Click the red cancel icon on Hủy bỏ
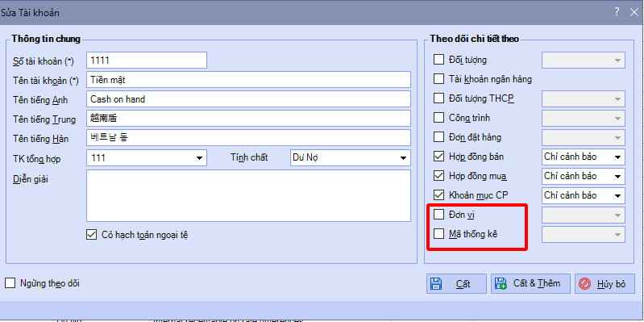This screenshot has height=322, width=644. pyautogui.click(x=584, y=284)
